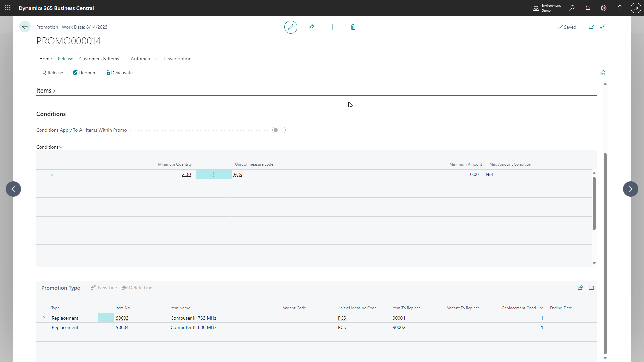Click PCS unit in 90003 row
The height and width of the screenshot is (362, 644).
342,318
